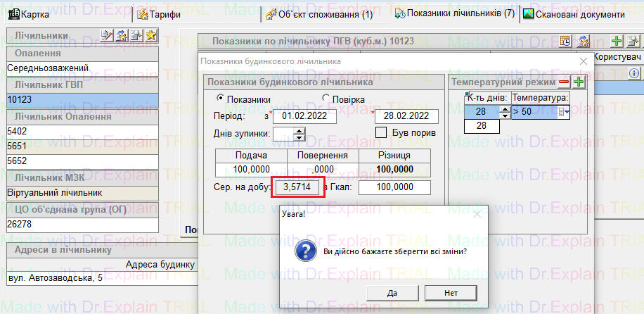Click the К-ть днів spinner next to 28
The height and width of the screenshot is (314, 644).
[x=504, y=111]
